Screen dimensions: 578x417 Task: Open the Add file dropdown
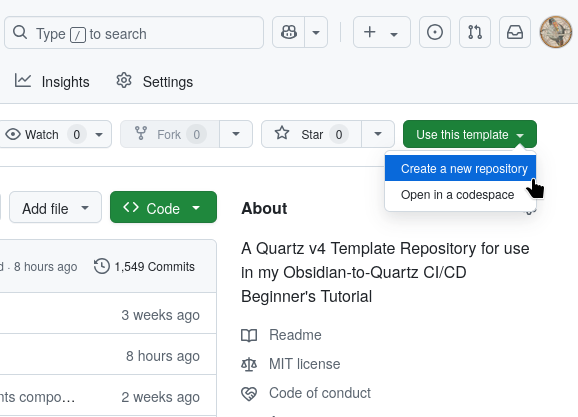tap(55, 208)
